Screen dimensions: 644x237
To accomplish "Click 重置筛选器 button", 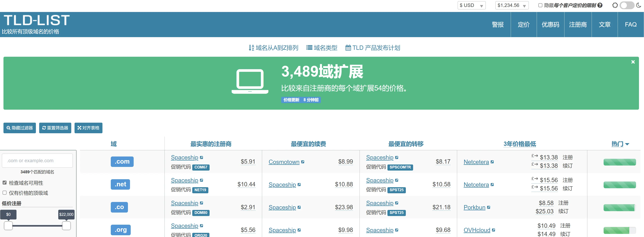I will [55, 128].
